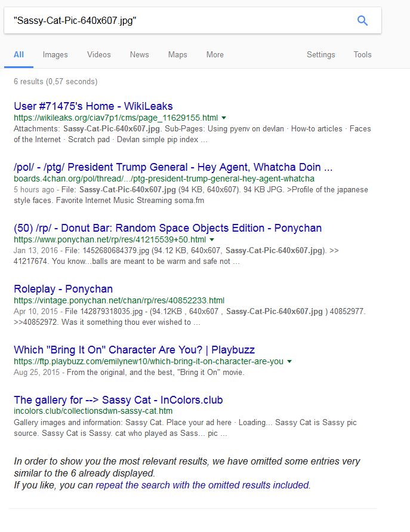Open the President Trump General 4chan result
410x532 pixels.
(x=173, y=167)
